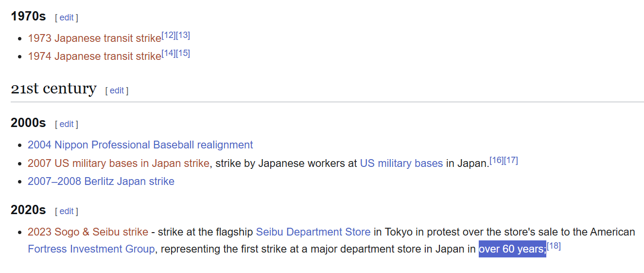Edit the 1970s section
Viewport: 644px width, 273px height.
tap(67, 18)
